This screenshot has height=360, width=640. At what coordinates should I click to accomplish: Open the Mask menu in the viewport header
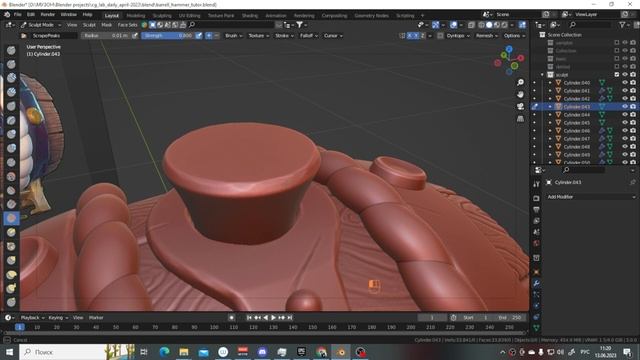pyautogui.click(x=107, y=25)
